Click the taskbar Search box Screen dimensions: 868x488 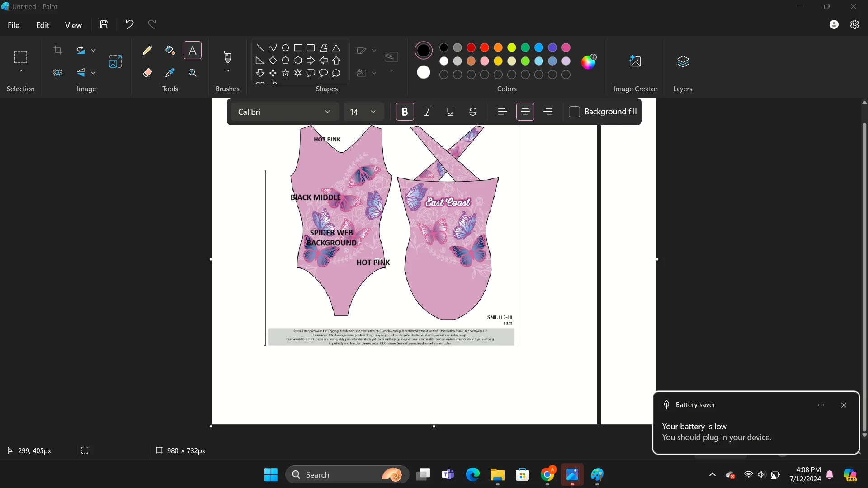pos(347,474)
